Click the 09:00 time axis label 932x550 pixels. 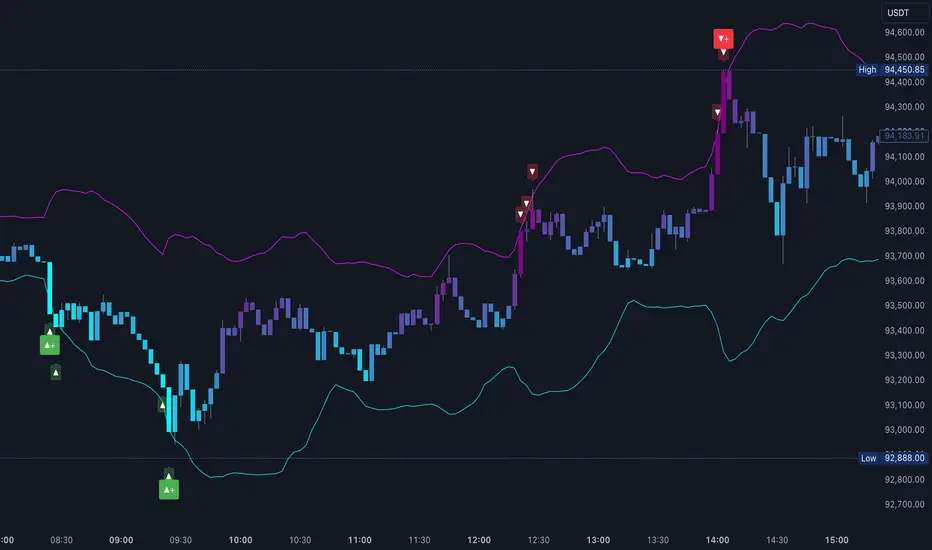[x=121, y=538]
